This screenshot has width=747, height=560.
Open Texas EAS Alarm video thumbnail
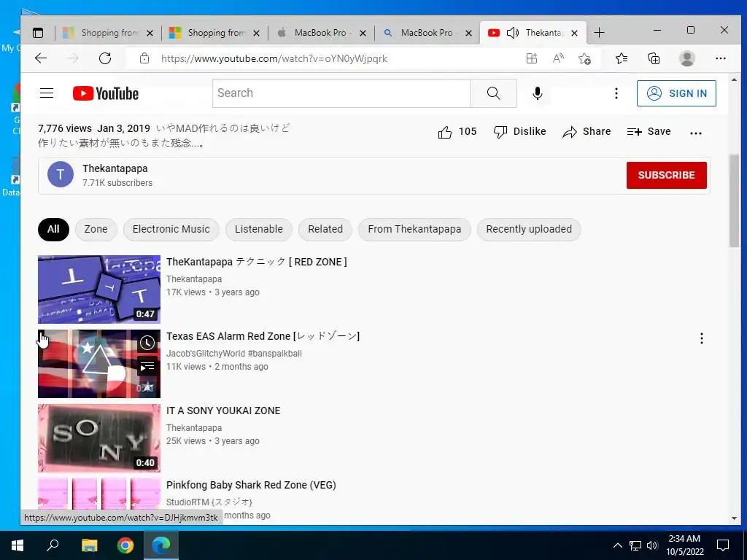tap(99, 364)
